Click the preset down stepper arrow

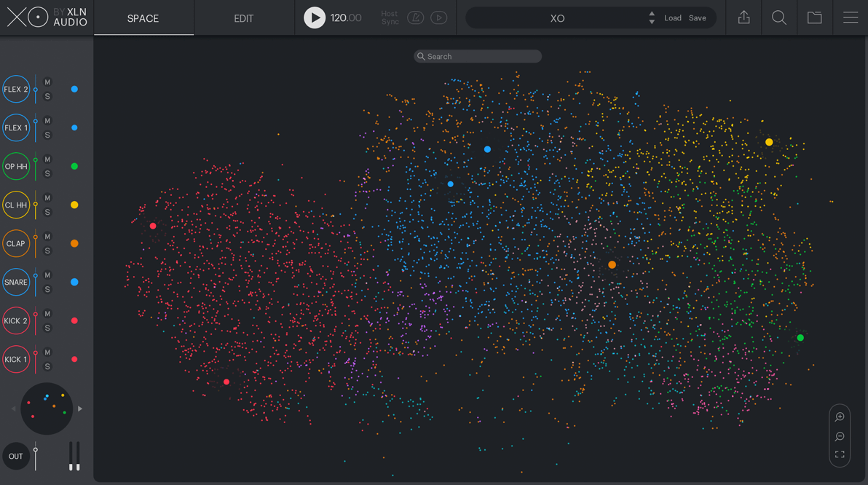650,21
